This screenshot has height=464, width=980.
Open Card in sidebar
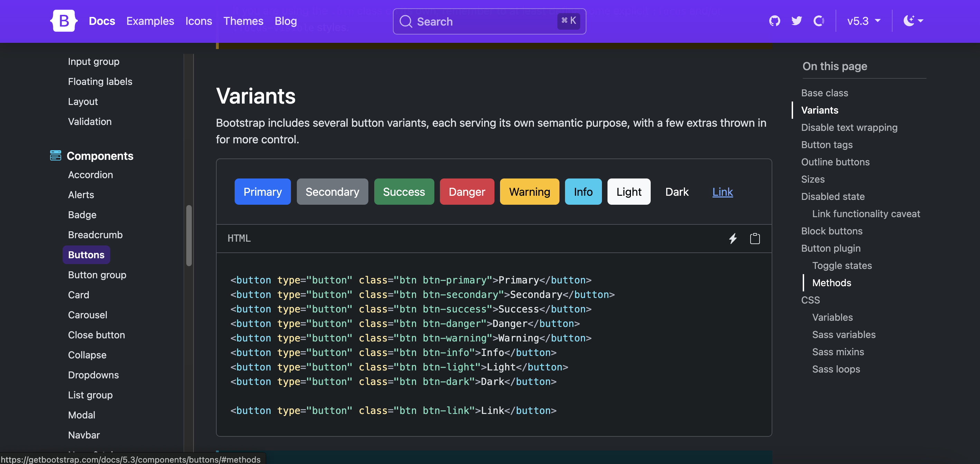point(78,294)
